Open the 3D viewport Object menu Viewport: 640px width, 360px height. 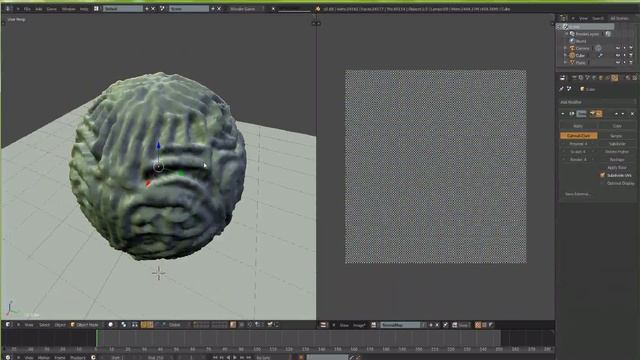60,325
